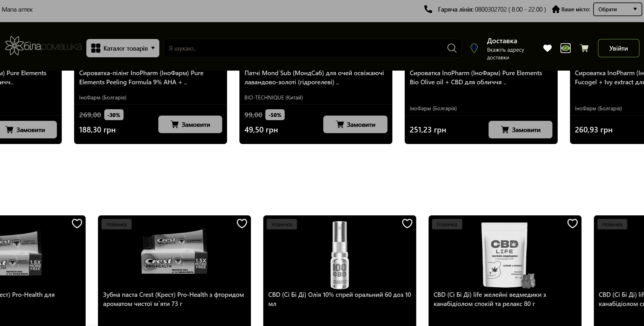644x326 pixels.
Task: Open Мапа аптек in top bar
Action: (17, 9)
